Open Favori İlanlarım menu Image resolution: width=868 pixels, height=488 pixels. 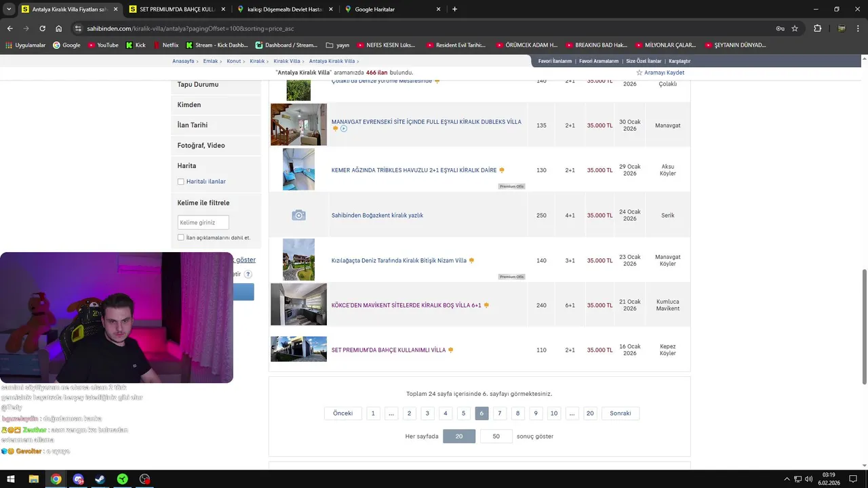555,61
